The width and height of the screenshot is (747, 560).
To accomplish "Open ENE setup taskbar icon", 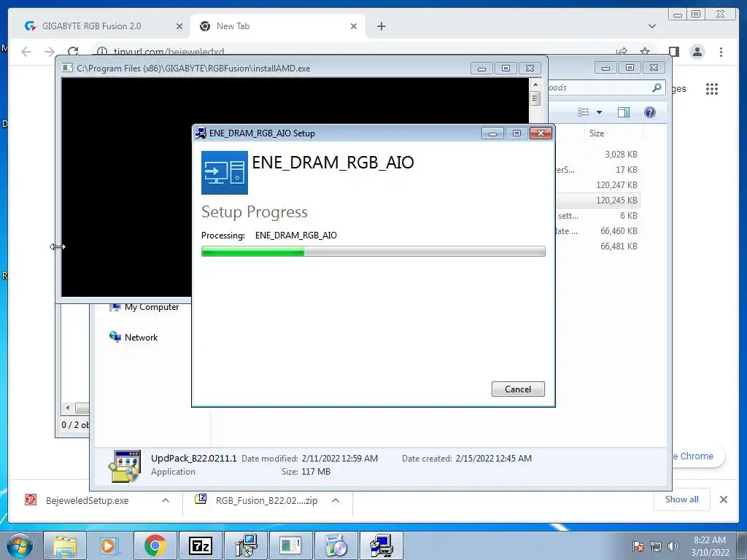I will point(381,545).
